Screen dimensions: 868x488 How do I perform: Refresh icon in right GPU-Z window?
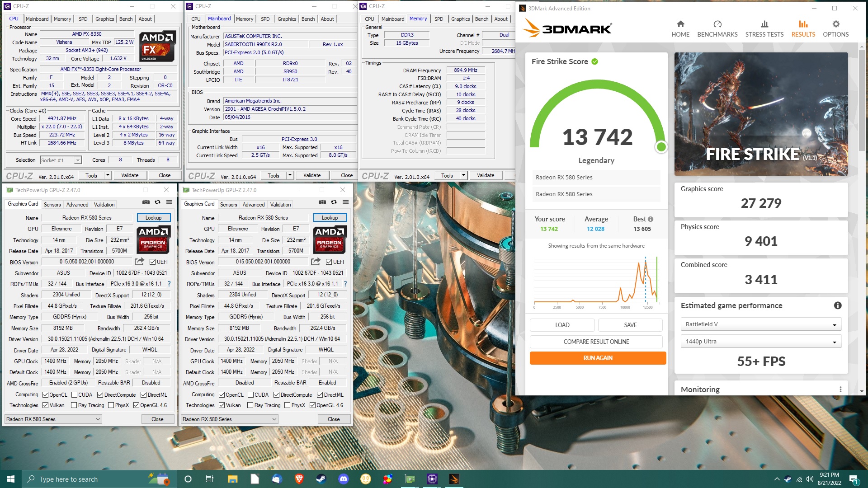(334, 202)
